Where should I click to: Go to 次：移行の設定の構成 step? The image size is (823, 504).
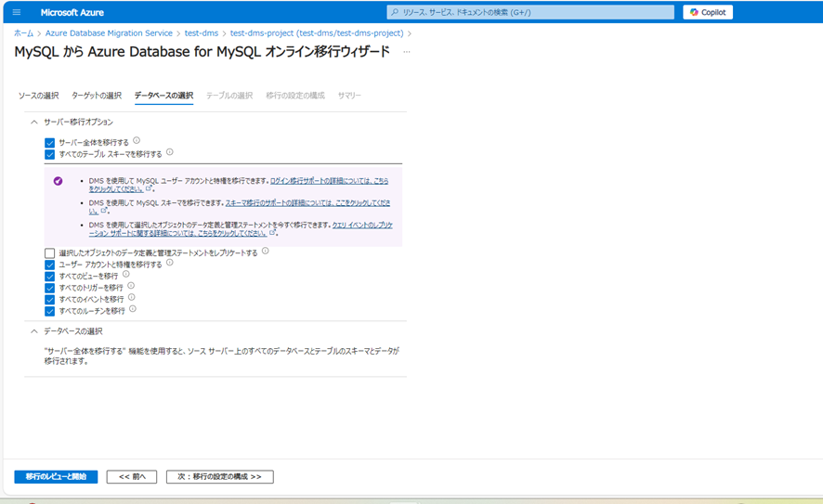point(219,477)
